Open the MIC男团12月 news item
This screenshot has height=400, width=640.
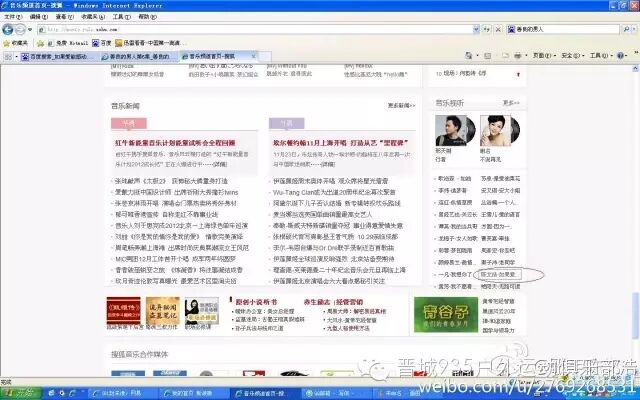[x=176, y=259]
